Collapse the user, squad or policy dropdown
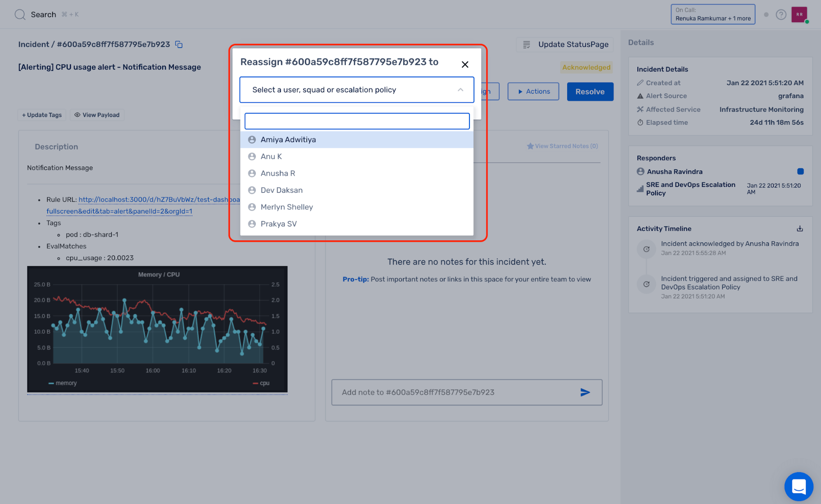This screenshot has width=821, height=504. pyautogui.click(x=460, y=90)
